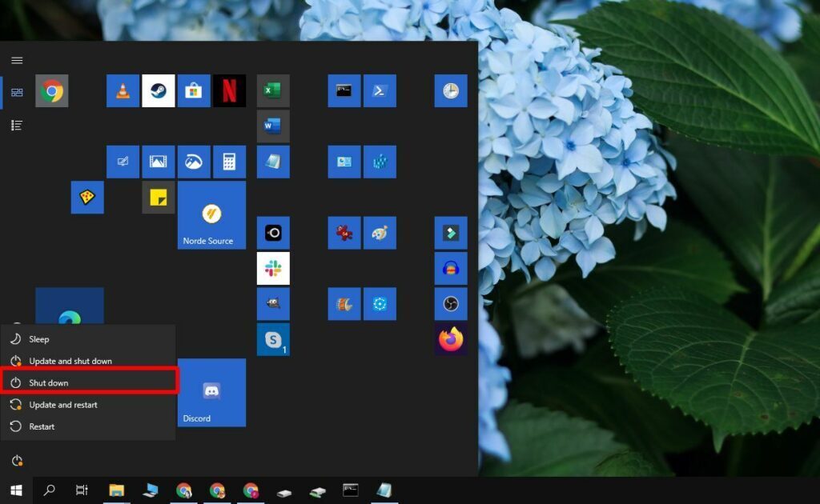Select the Excel tile
The width and height of the screenshot is (820, 504).
point(273,90)
